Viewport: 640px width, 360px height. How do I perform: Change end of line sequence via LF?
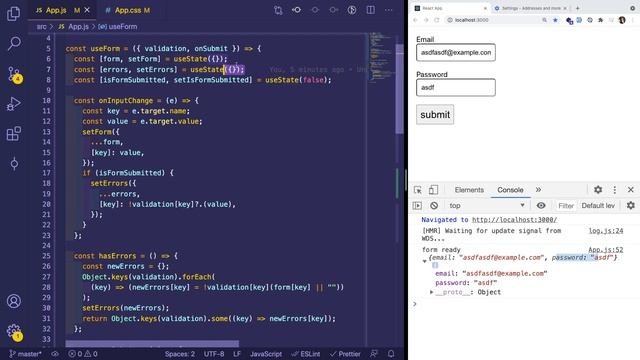[x=237, y=354]
